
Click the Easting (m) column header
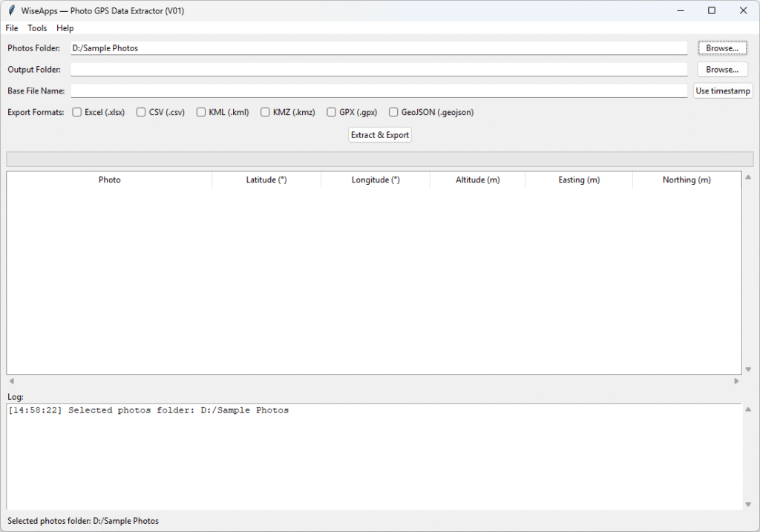click(579, 180)
